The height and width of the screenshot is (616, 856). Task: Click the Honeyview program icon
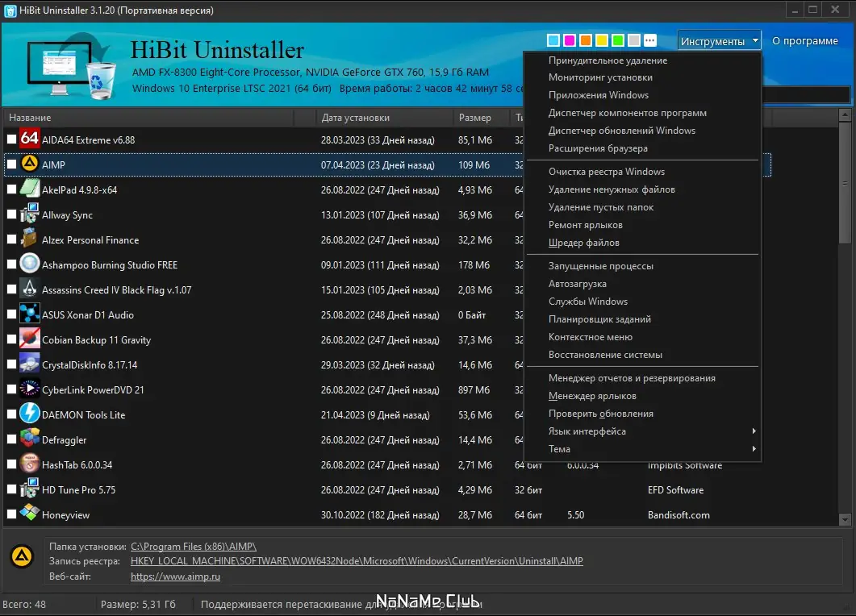[x=30, y=514]
